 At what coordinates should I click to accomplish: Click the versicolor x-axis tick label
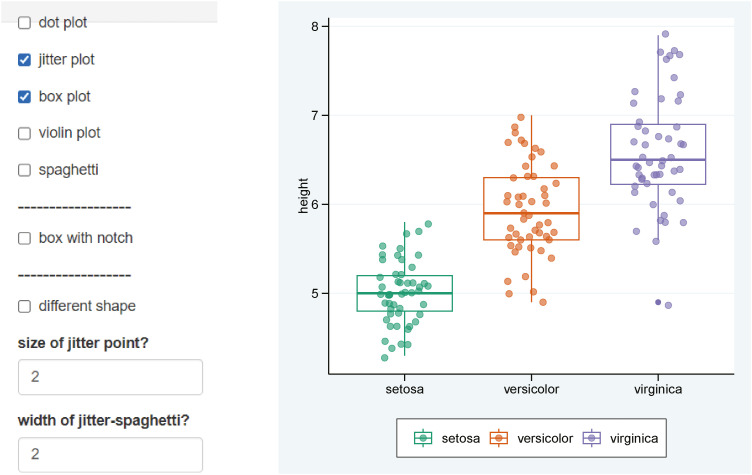[x=531, y=389]
